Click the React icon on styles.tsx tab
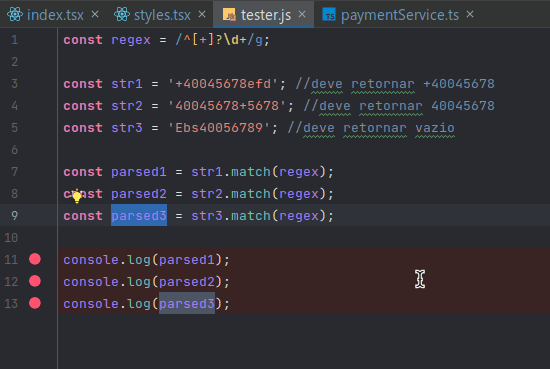Viewport: 550px width, 369px height. [122, 14]
